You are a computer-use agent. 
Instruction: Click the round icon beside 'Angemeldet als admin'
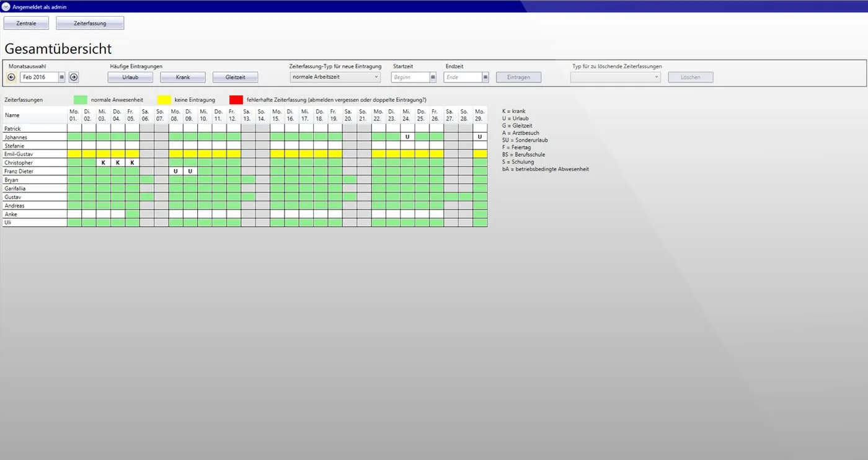[x=6, y=7]
